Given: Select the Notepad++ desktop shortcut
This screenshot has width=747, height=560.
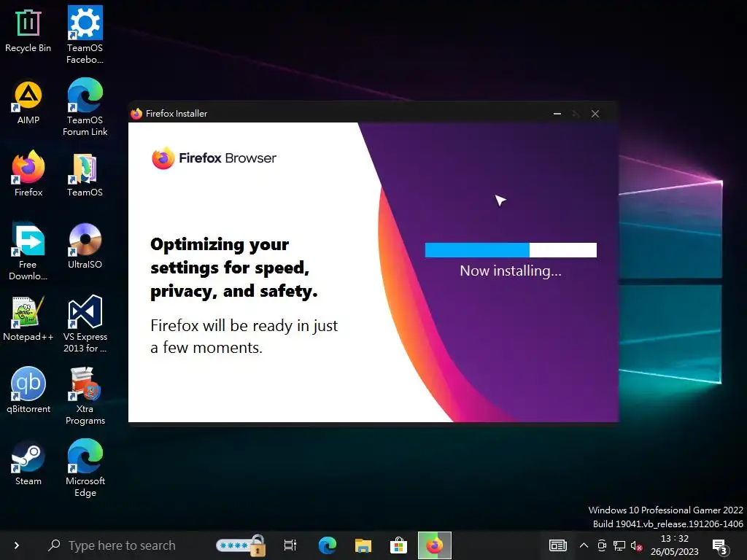Looking at the screenshot, I should coord(28,319).
